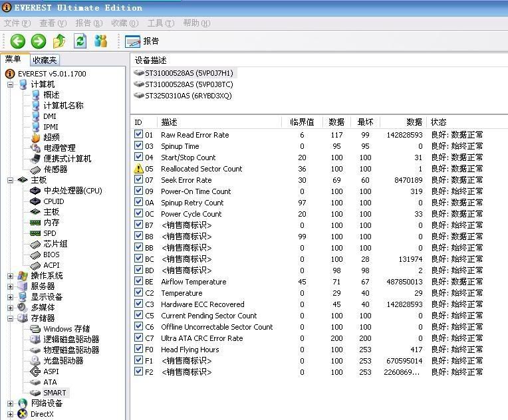Image resolution: width=508 pixels, height=420 pixels.
Task: Select the ST3250310AS (6RYBD3XQ) drive
Action: (188, 96)
